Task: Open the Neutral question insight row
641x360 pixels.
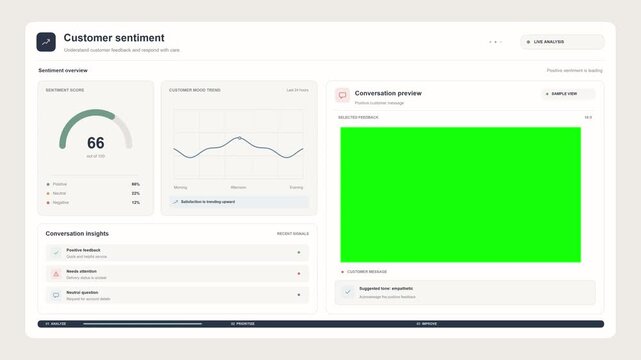Action: click(177, 295)
